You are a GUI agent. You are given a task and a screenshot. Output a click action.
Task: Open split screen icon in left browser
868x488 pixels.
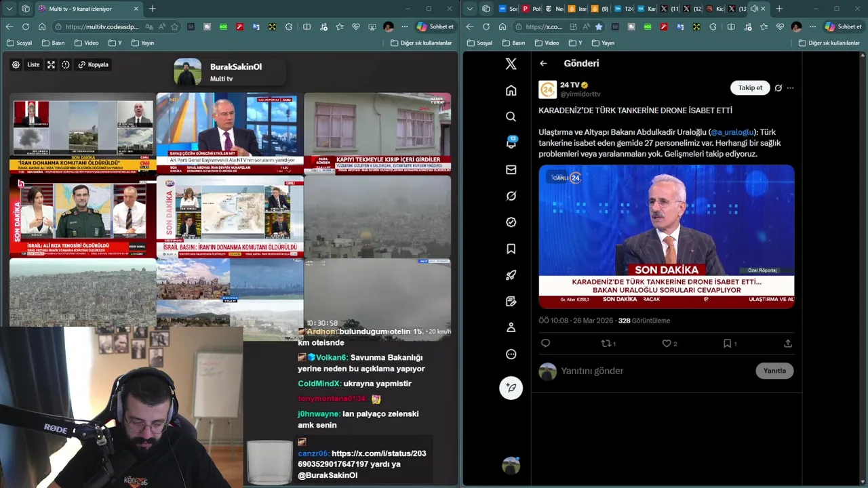pyautogui.click(x=307, y=26)
